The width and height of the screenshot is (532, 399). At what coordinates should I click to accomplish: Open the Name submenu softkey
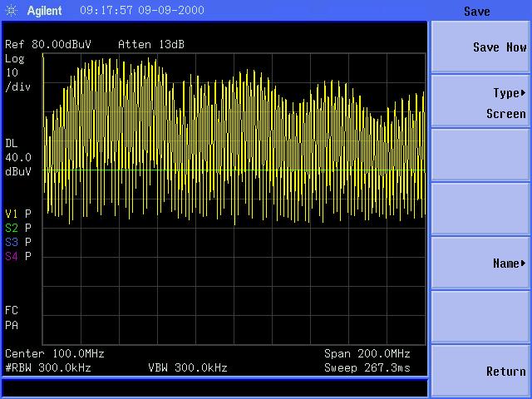click(480, 264)
